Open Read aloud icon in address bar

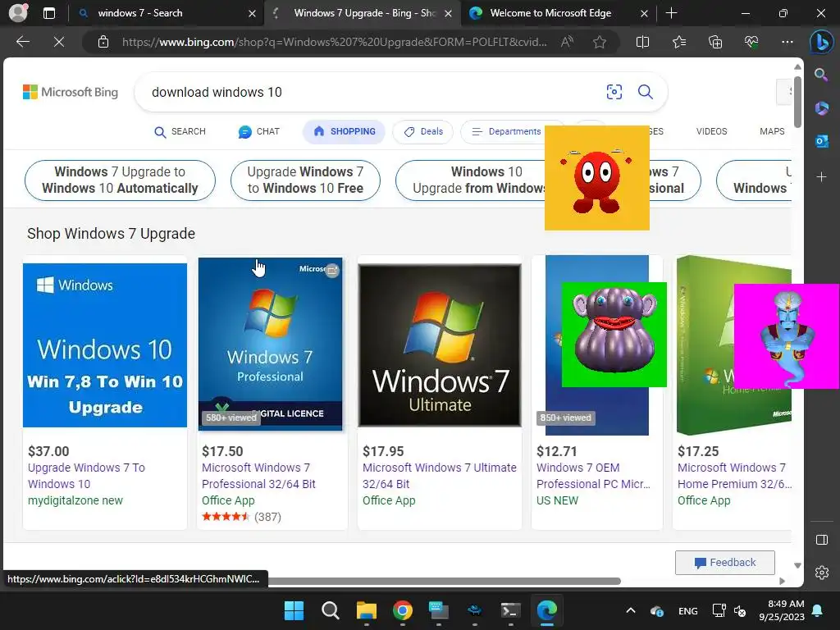click(567, 42)
